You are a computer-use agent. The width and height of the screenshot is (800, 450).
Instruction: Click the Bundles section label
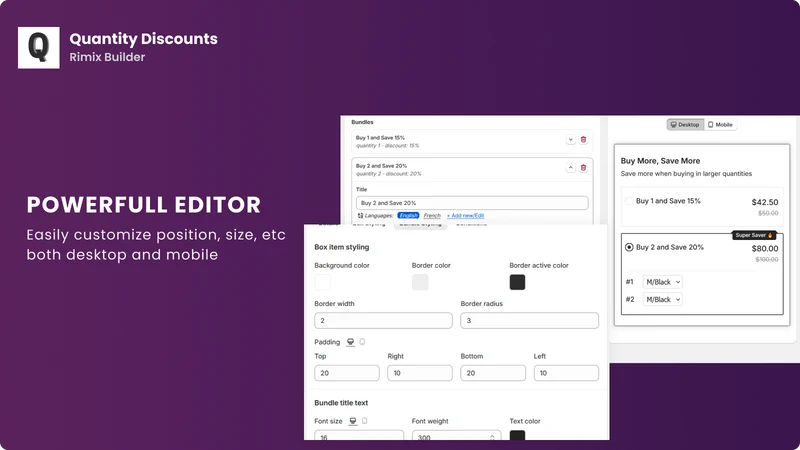click(362, 122)
